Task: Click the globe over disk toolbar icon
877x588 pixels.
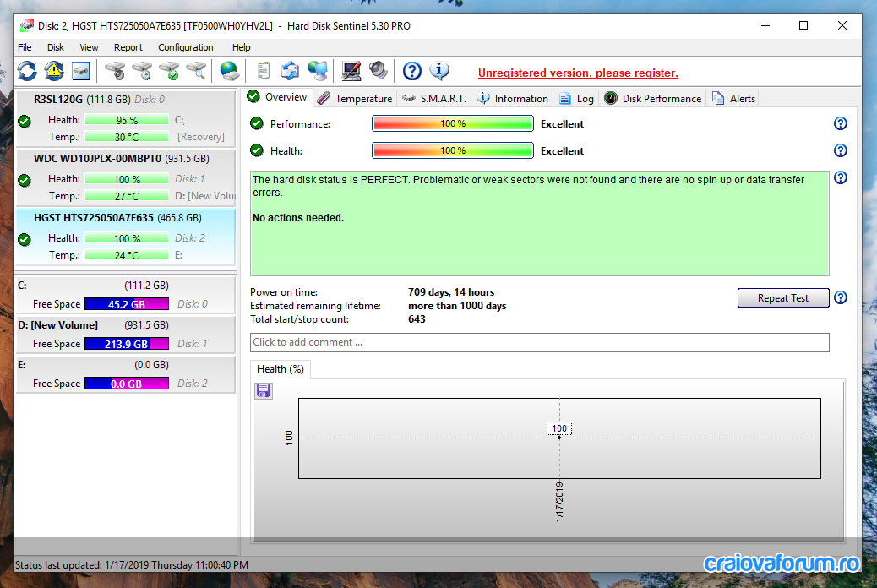Action: point(229,71)
